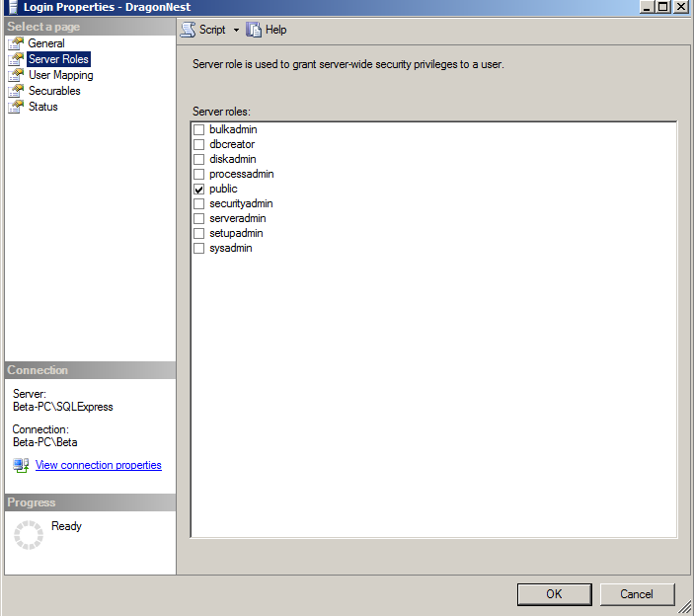This screenshot has height=616, width=694.
Task: Click the connection properties computer icon
Action: pos(21,465)
